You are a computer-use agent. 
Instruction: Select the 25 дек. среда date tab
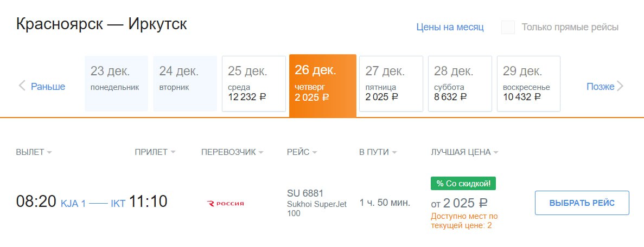254,83
